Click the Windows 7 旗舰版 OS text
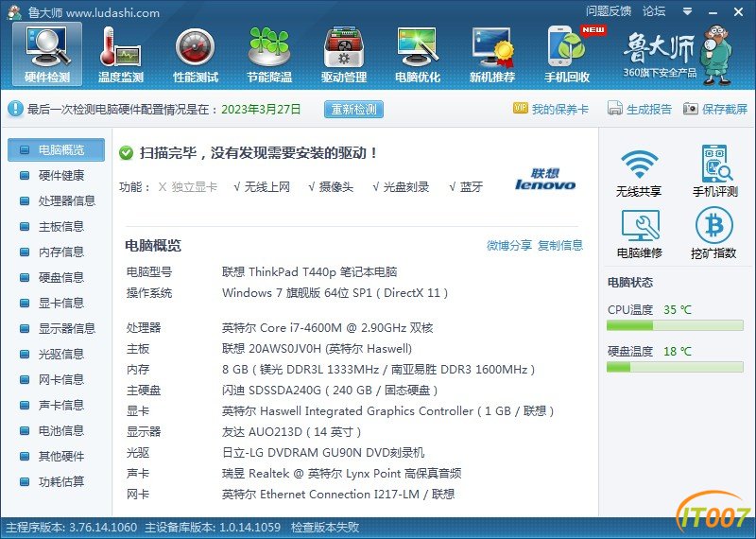Screen dimensions: 756x539 pos(335,293)
